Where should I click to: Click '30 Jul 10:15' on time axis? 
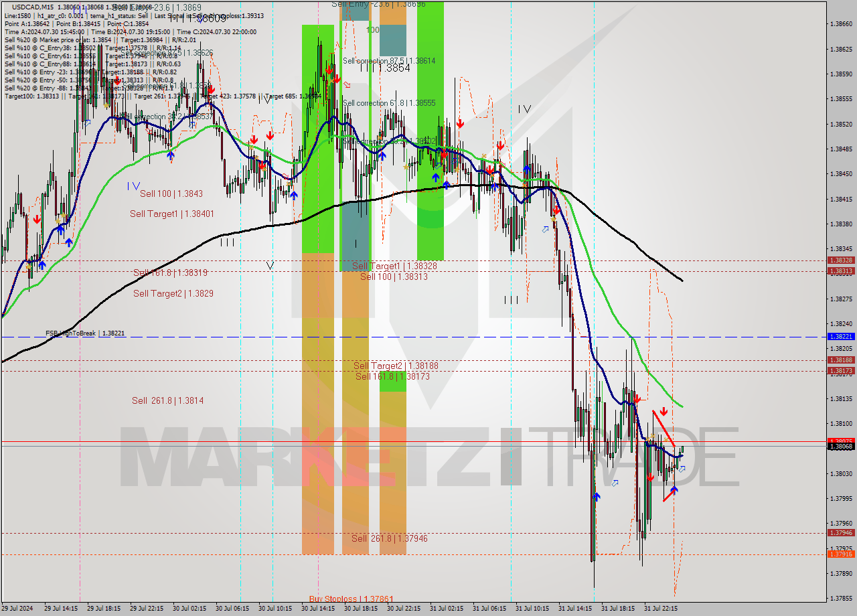click(275, 609)
